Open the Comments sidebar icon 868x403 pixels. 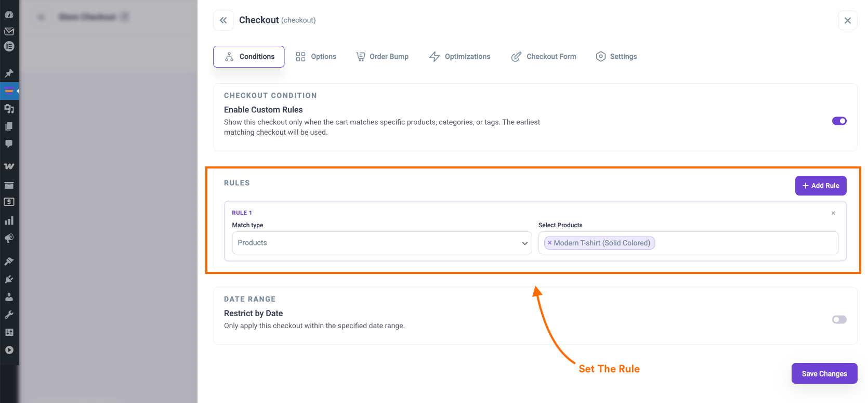click(9, 144)
